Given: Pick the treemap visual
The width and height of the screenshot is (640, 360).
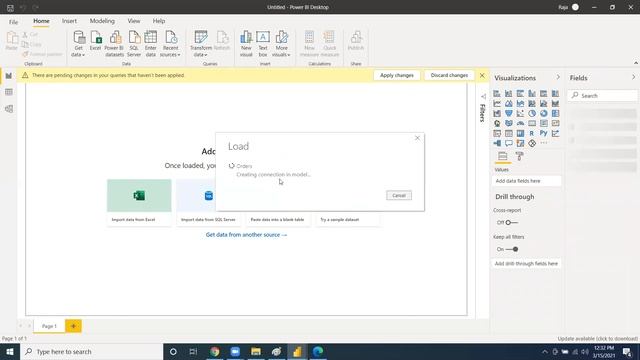Looking at the screenshot, I should [x=556, y=113].
